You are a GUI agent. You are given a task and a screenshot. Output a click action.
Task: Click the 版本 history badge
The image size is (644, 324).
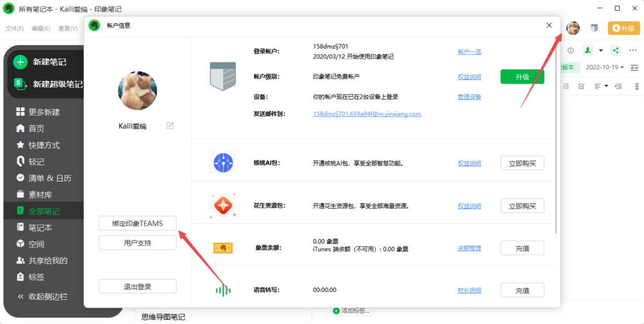click(569, 67)
